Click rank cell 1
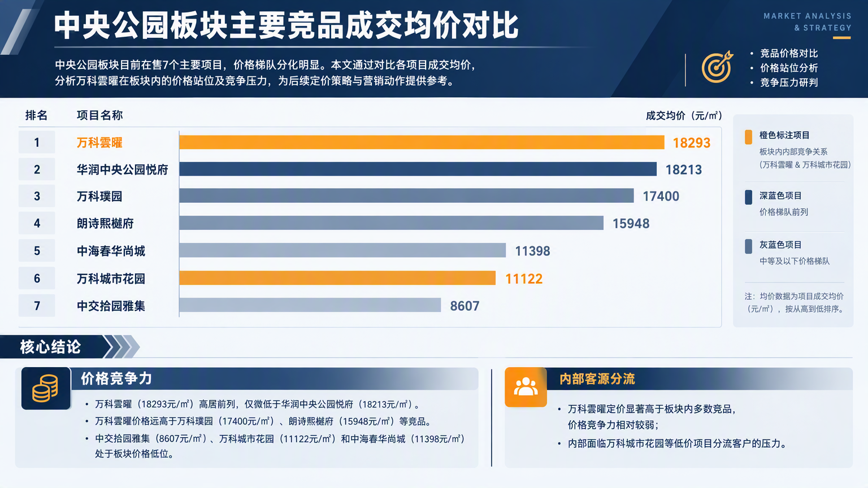The width and height of the screenshot is (868, 488). (x=37, y=142)
